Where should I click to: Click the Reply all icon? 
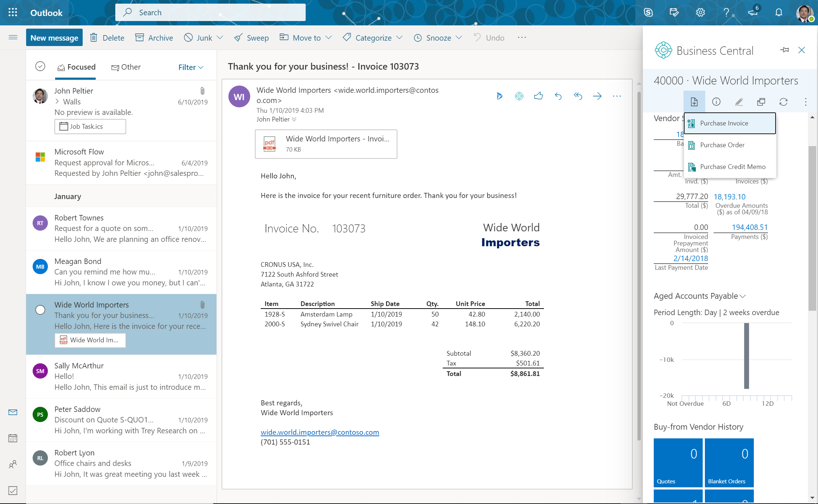[578, 96]
